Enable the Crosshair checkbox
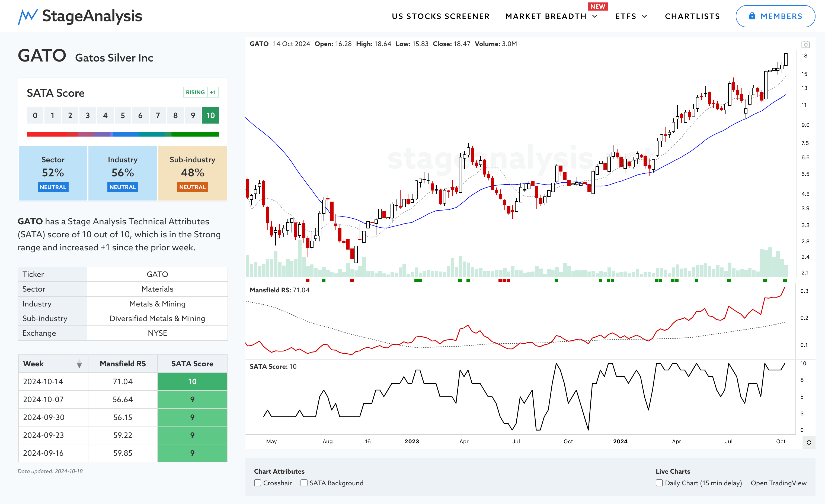The width and height of the screenshot is (825, 504). click(257, 483)
